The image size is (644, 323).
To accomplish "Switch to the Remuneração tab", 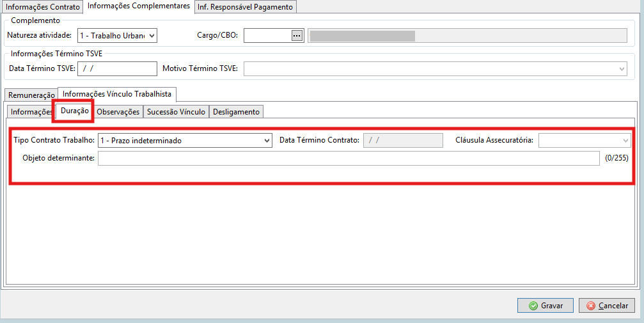I will pyautogui.click(x=31, y=95).
